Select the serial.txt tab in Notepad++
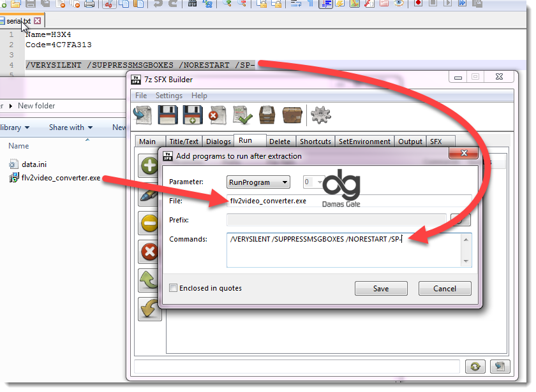Viewport: 536px width, 392px height. 19,21
